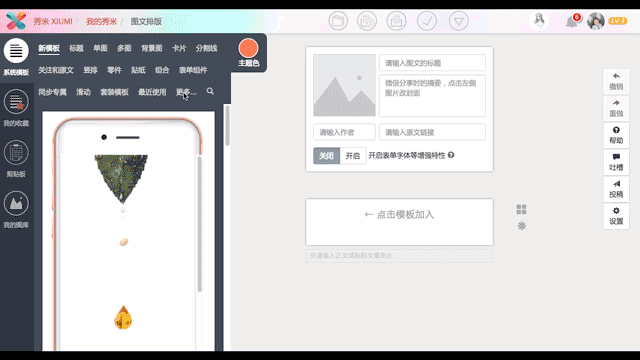Image resolution: width=640 pixels, height=360 pixels.
Task: Click the template panel vertical scrollbar
Action: [227, 125]
